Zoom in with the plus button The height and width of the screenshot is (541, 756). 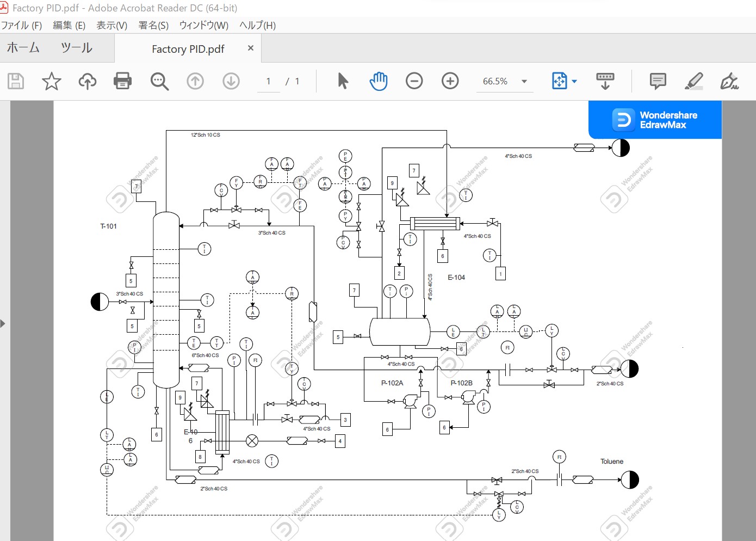(450, 81)
